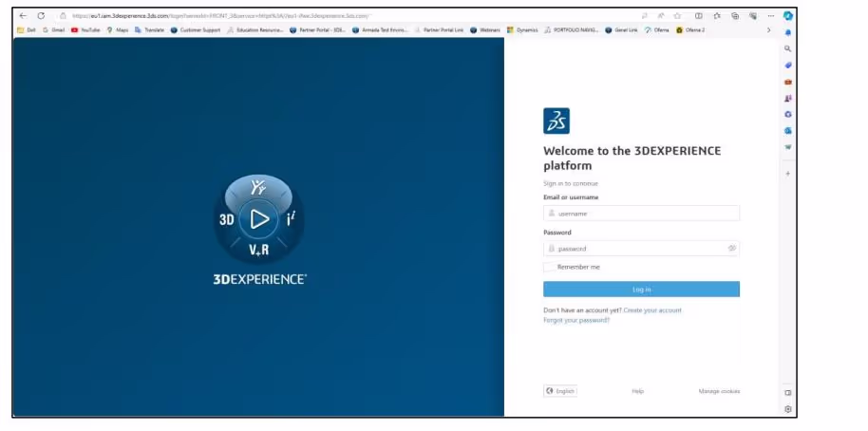Click into the username input field
The width and height of the screenshot is (868, 431).
click(642, 213)
